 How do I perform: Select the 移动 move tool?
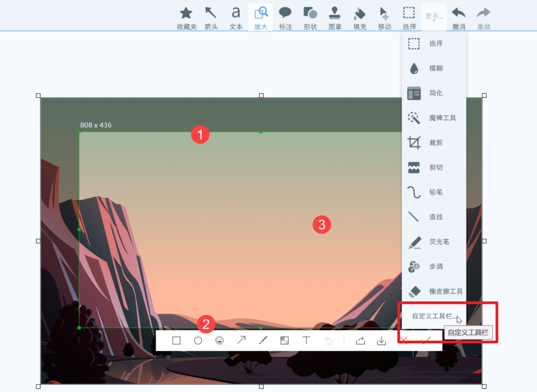[384, 18]
